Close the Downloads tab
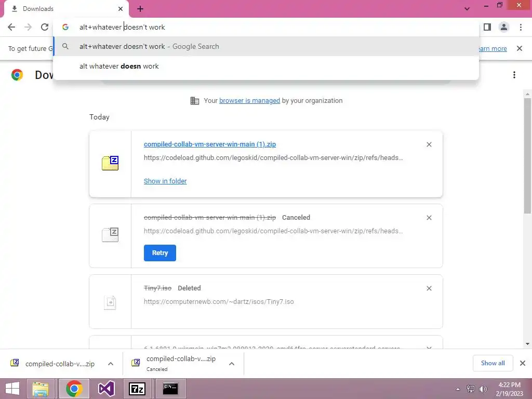Image resolution: width=532 pixels, height=399 pixels. click(x=121, y=9)
